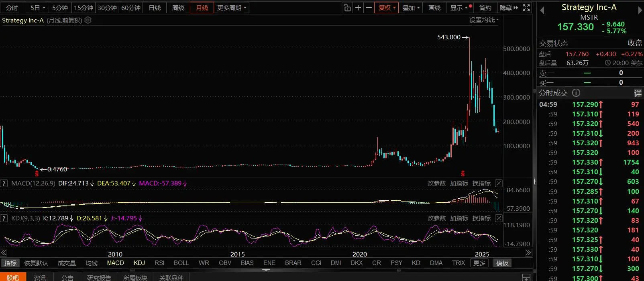Open 所属板块 sector tab

click(135, 277)
